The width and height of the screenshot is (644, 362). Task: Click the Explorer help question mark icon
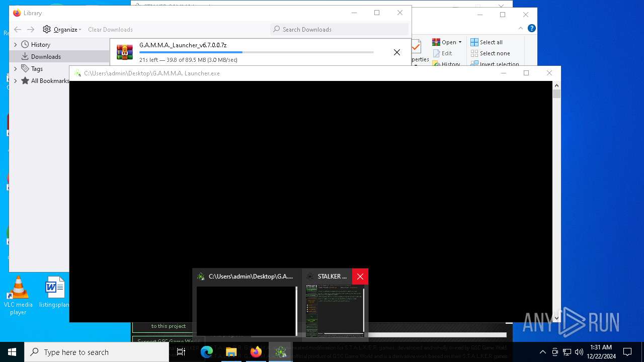531,29
